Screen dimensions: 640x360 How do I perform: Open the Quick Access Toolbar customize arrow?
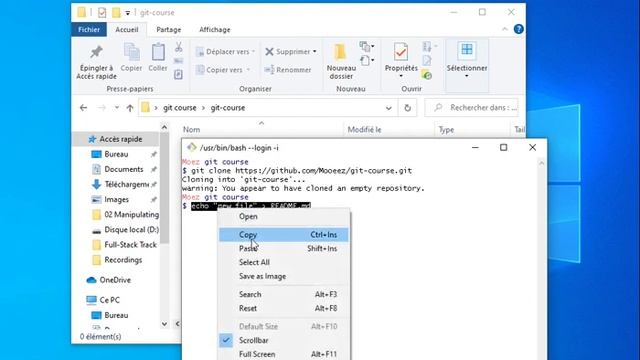click(127, 13)
